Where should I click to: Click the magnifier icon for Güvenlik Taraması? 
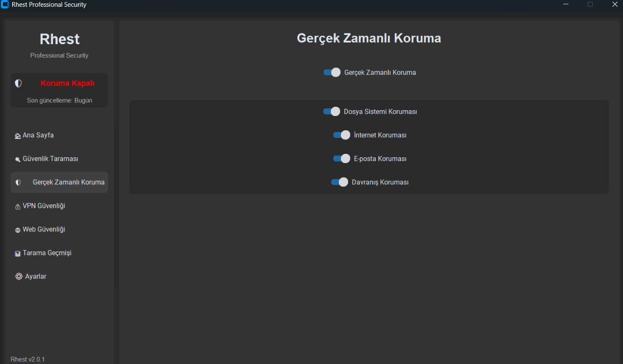[18, 159]
